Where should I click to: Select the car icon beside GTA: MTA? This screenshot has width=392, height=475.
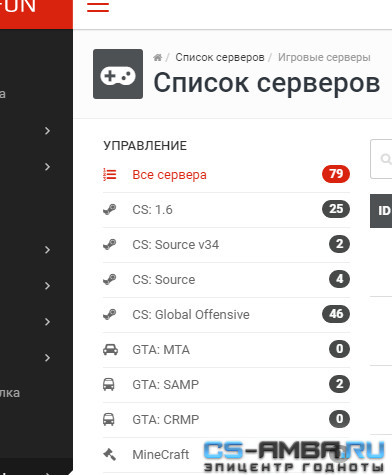click(x=110, y=349)
